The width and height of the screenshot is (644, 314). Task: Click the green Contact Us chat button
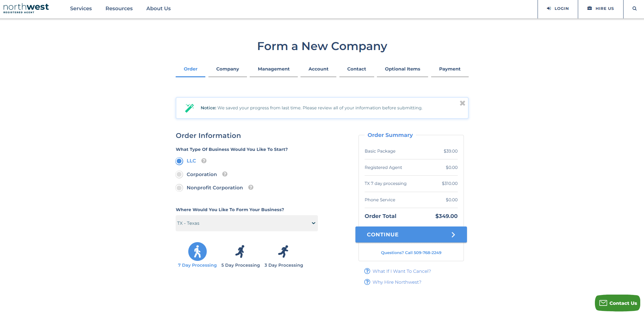[x=618, y=303]
